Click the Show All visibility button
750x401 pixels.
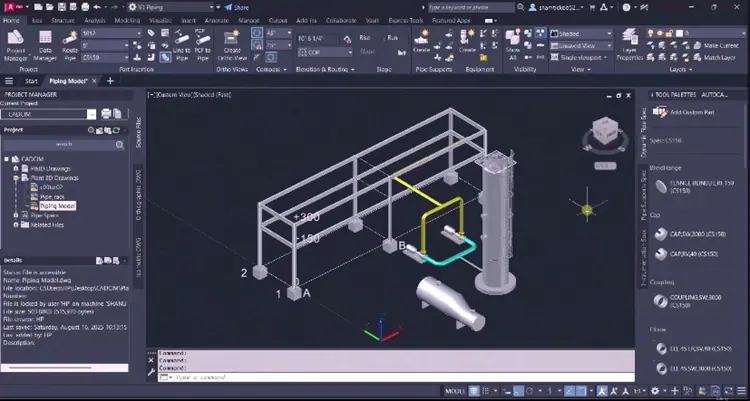(x=513, y=46)
